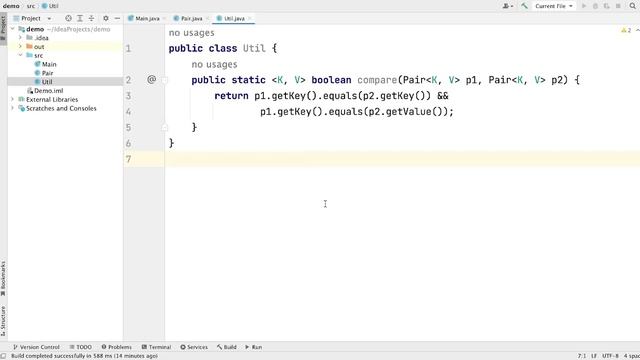Viewport: 640px width, 360px height.
Task: Open the Run tool window
Action: tap(253, 347)
